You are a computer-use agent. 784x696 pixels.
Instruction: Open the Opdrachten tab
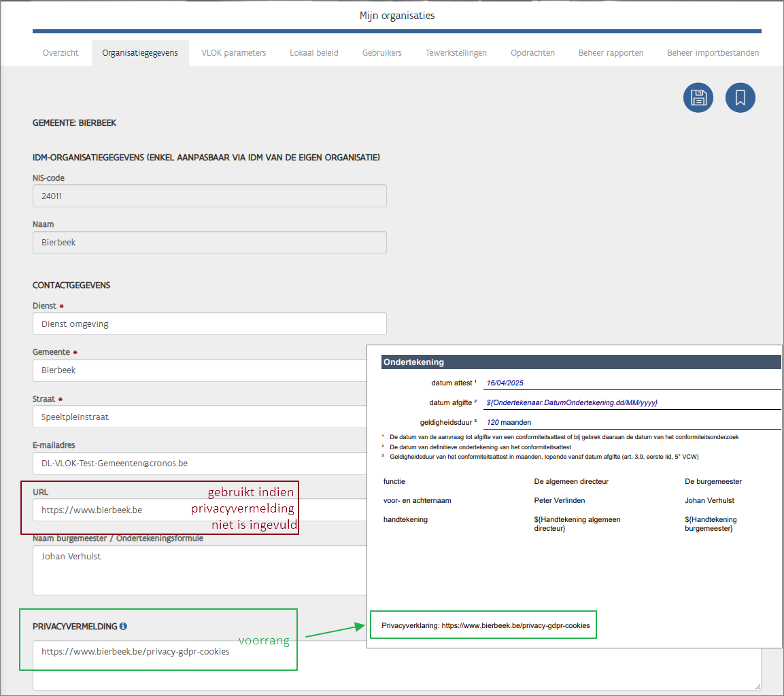point(532,53)
